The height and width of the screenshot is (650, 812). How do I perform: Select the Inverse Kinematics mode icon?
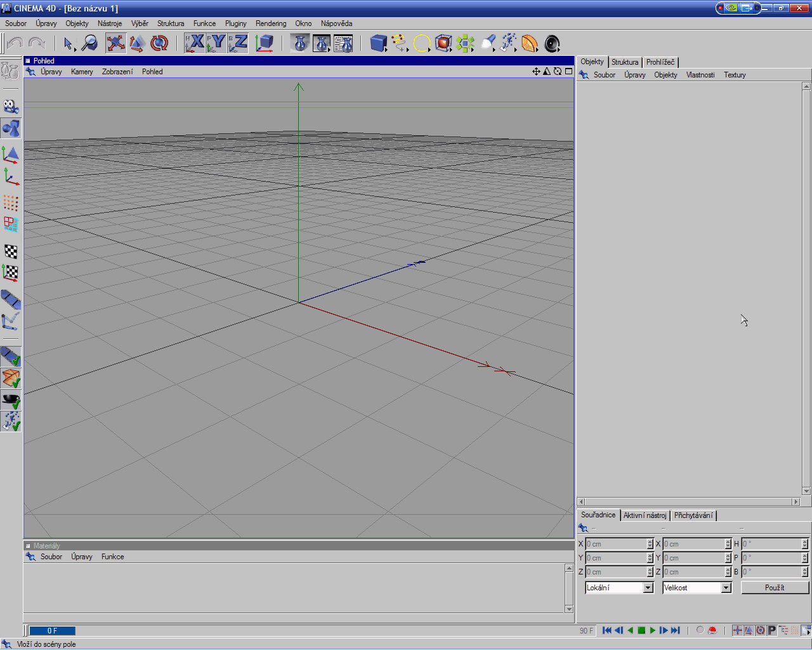(x=11, y=321)
